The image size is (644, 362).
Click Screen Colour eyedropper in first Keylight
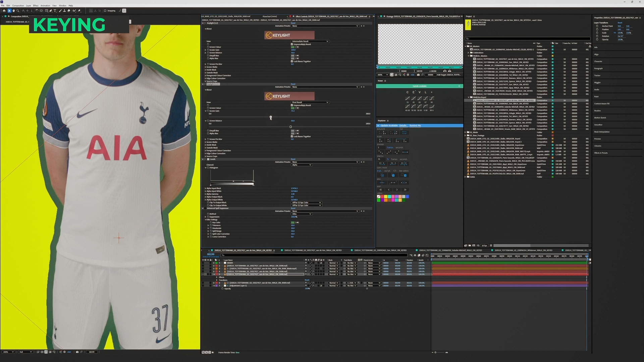[297, 47]
